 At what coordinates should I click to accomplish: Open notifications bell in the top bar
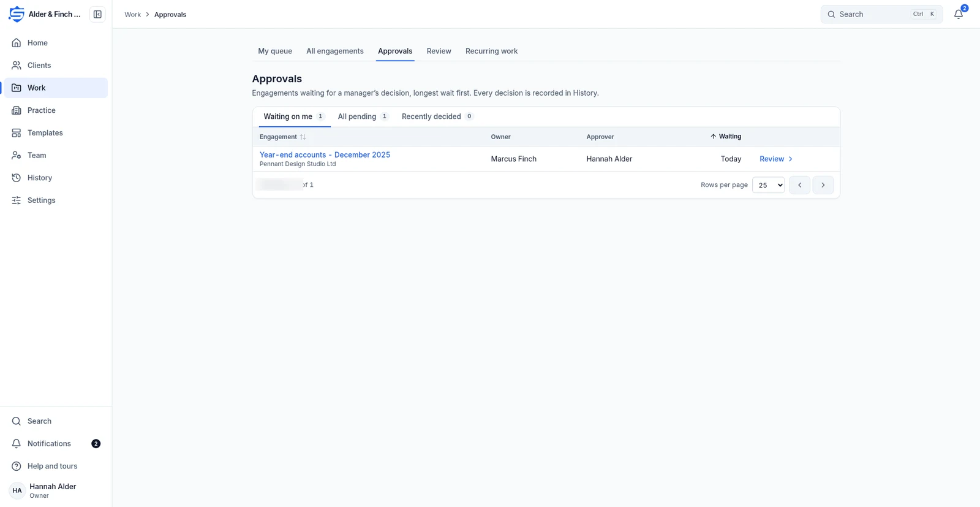(959, 14)
